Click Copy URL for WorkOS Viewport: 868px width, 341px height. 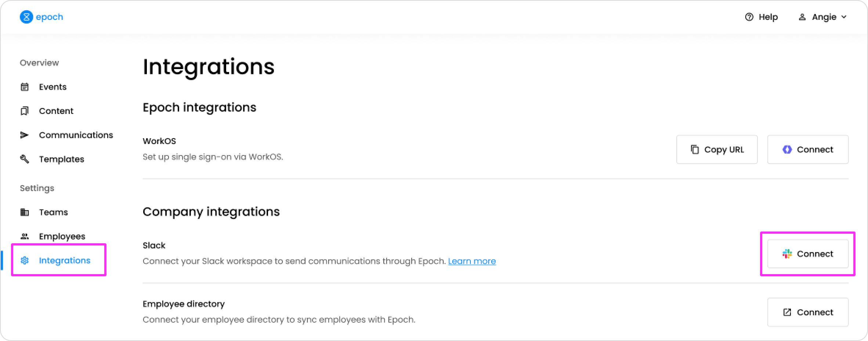click(x=717, y=150)
